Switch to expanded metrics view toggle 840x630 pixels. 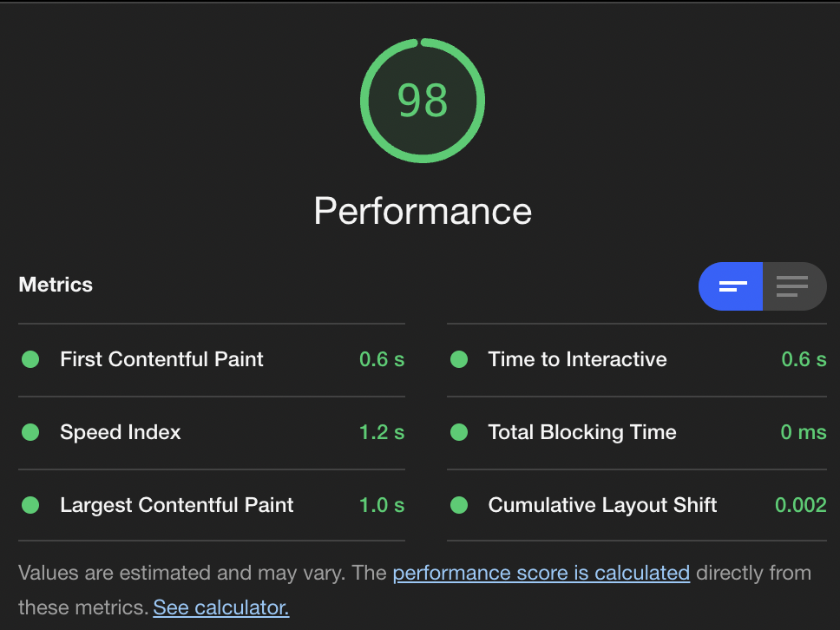[795, 286]
